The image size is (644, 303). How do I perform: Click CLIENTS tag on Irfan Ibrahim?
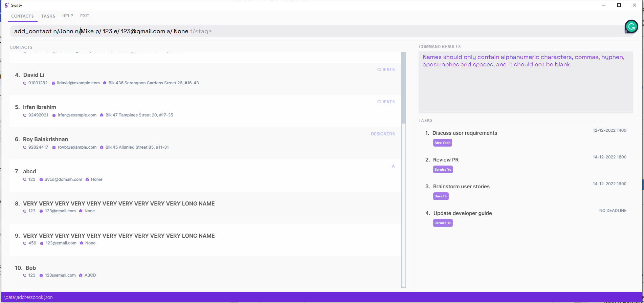pos(386,102)
